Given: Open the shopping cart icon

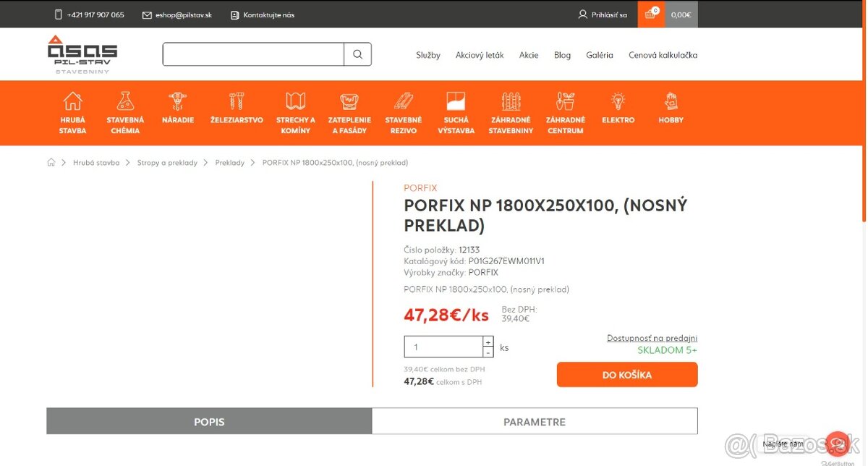Looking at the screenshot, I should point(649,14).
